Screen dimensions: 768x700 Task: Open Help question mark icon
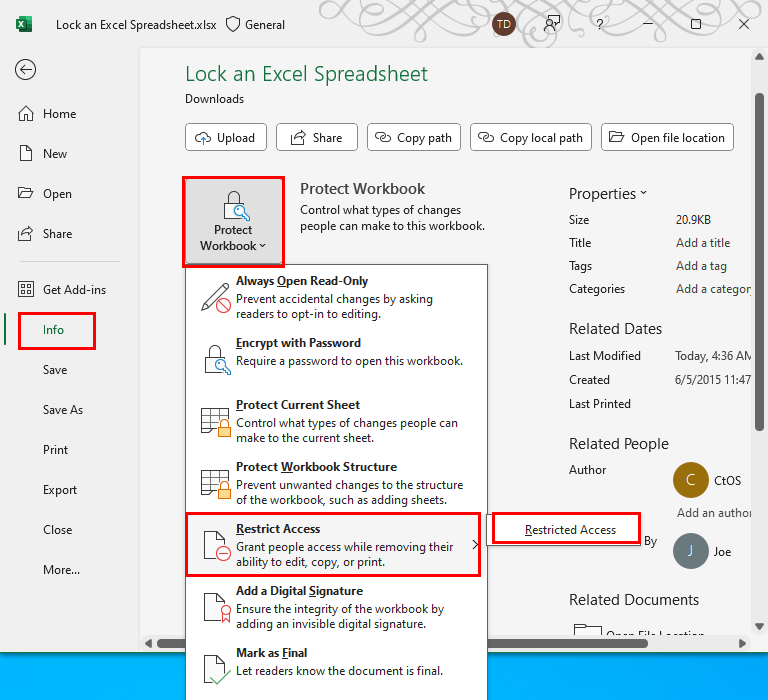[x=600, y=24]
